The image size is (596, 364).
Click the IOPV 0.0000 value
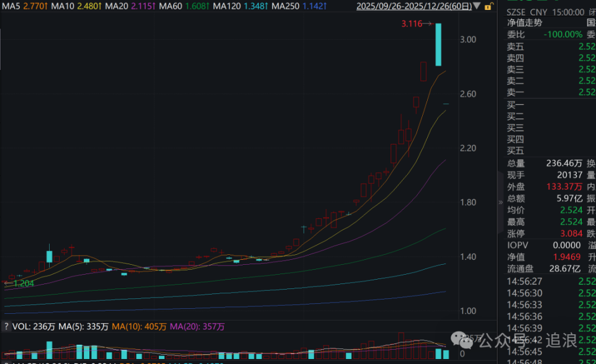coord(567,245)
